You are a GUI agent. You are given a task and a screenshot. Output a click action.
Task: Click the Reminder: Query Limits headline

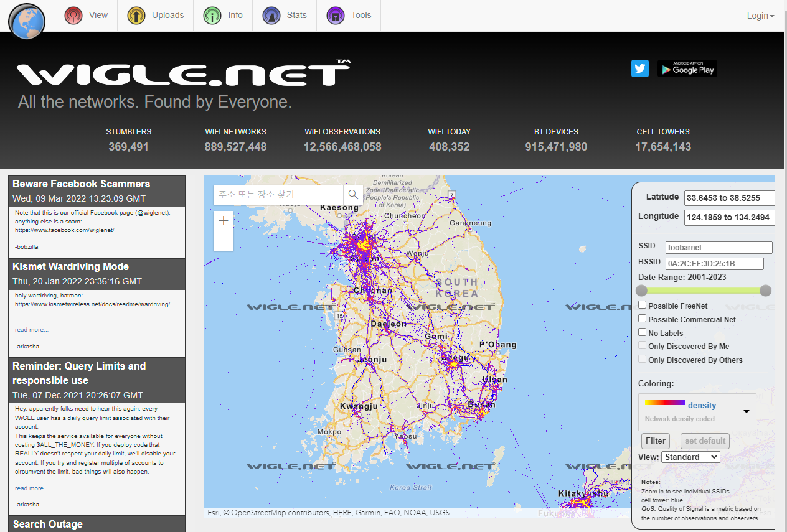[79, 373]
